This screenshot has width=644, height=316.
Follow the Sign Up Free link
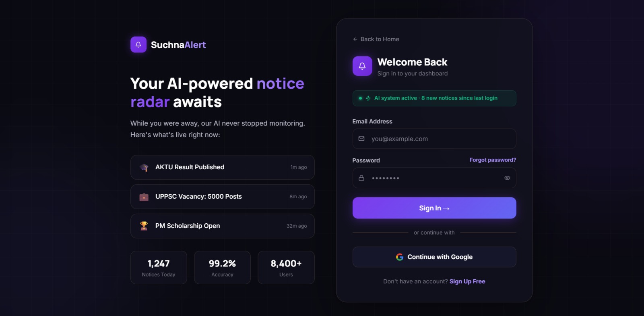tap(467, 281)
